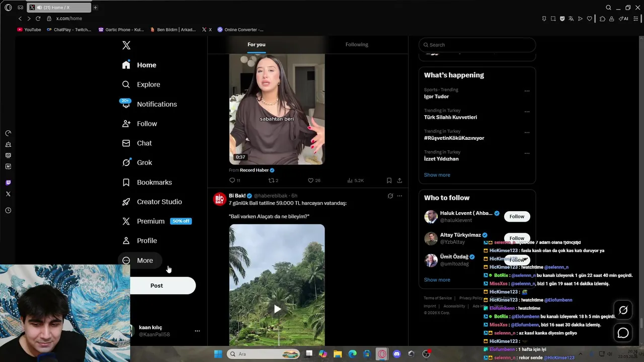
Task: Open the Bi Bak! profile avatar
Action: click(x=220, y=199)
